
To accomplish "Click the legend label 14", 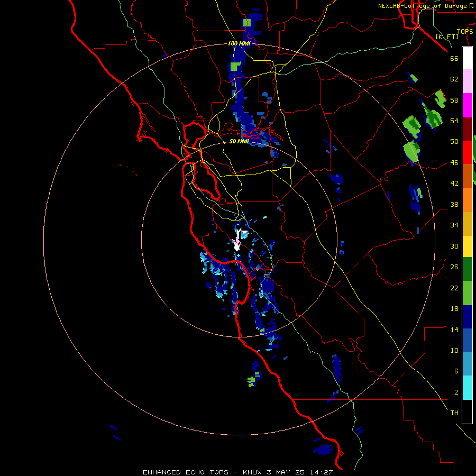I will [x=454, y=329].
